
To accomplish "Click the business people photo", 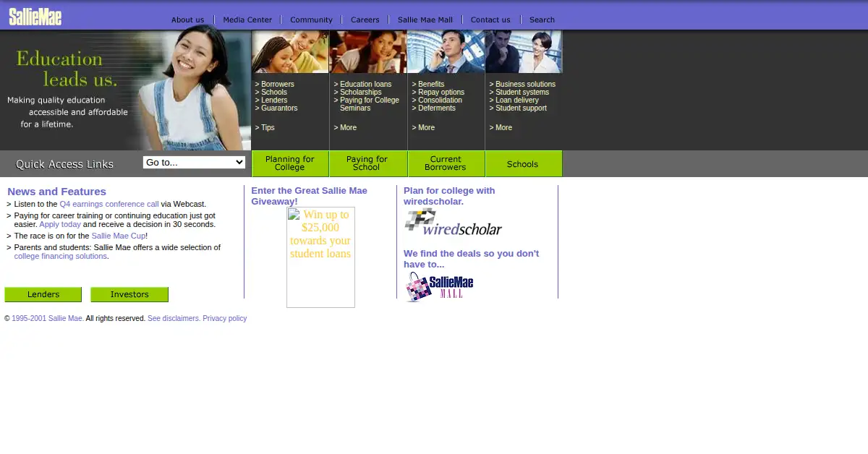I will click(524, 52).
